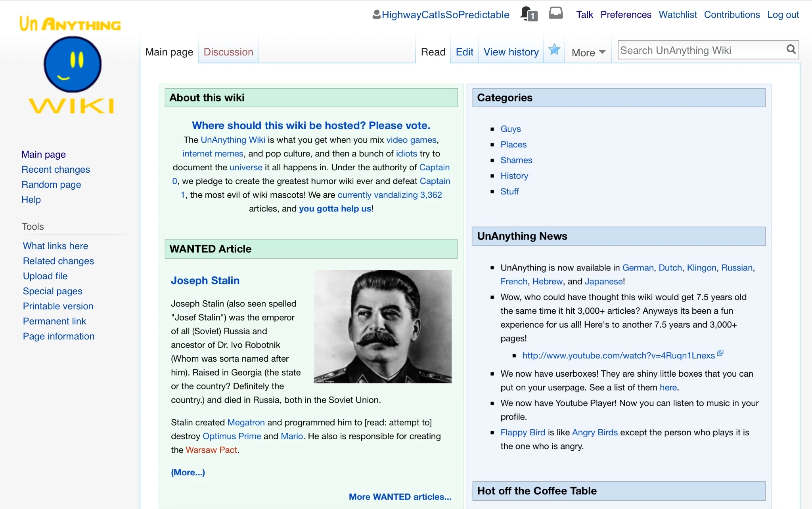Open the View history tab
The width and height of the screenshot is (812, 509).
click(511, 52)
